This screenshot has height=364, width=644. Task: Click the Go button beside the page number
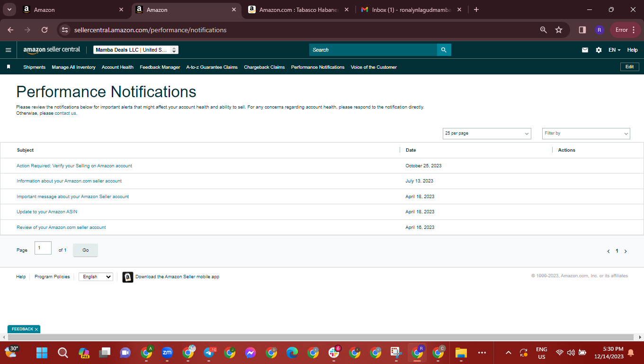pos(85,250)
